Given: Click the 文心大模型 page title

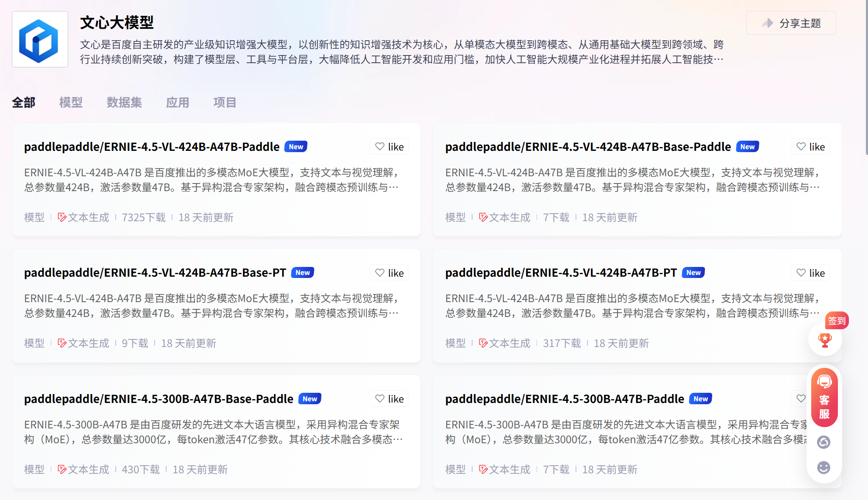Looking at the screenshot, I should pyautogui.click(x=117, y=22).
